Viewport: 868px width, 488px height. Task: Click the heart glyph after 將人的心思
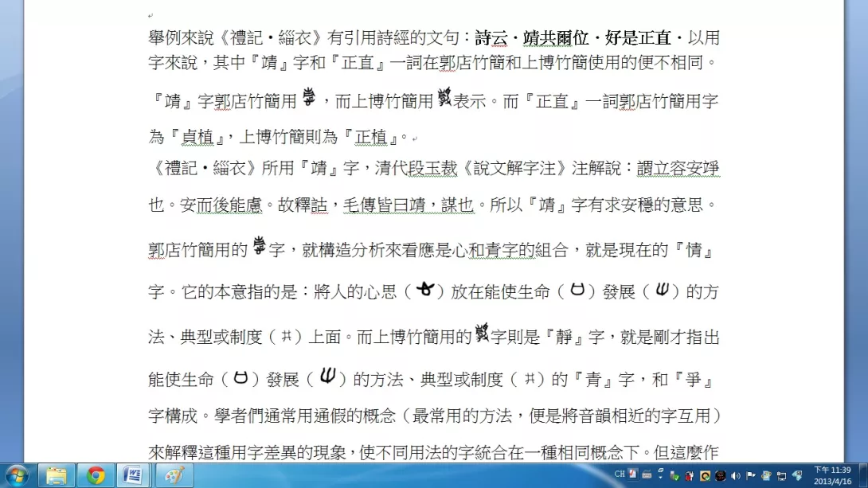tap(425, 289)
